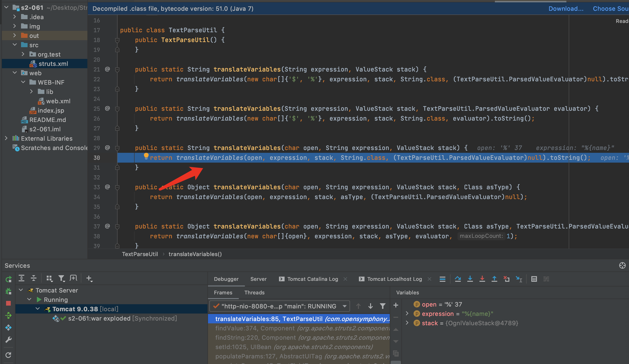This screenshot has height=364, width=629.
Task: Fold the method at line 21
Action: coord(117,69)
